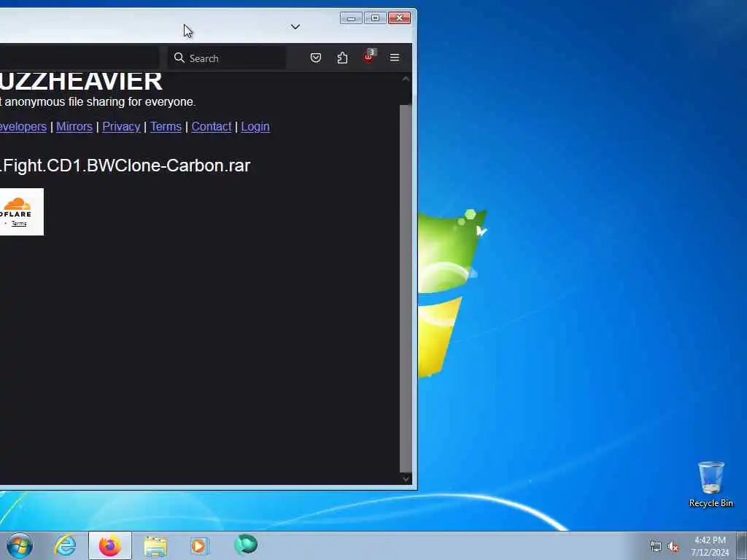
Task: Open the Firefox hamburger application menu
Action: (395, 58)
